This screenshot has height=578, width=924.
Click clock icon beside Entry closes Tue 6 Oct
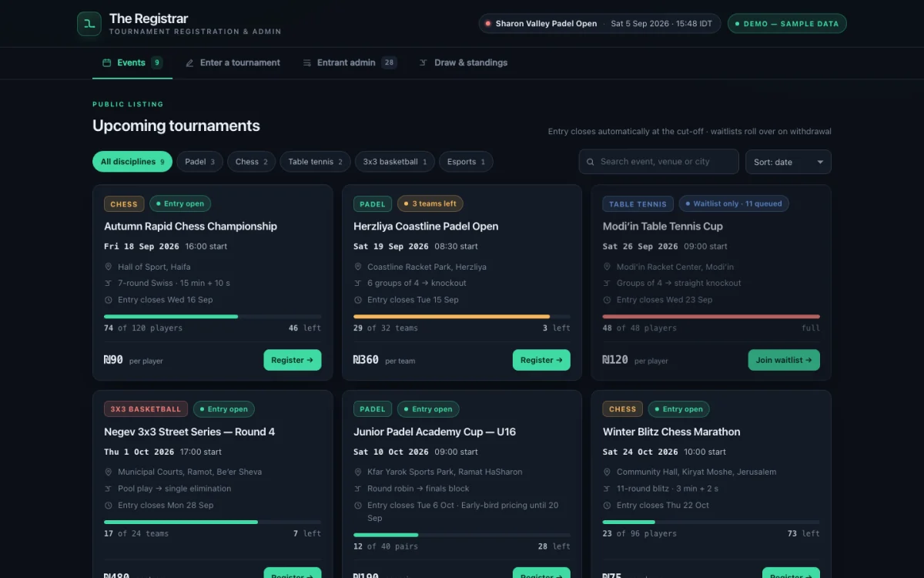coord(358,506)
